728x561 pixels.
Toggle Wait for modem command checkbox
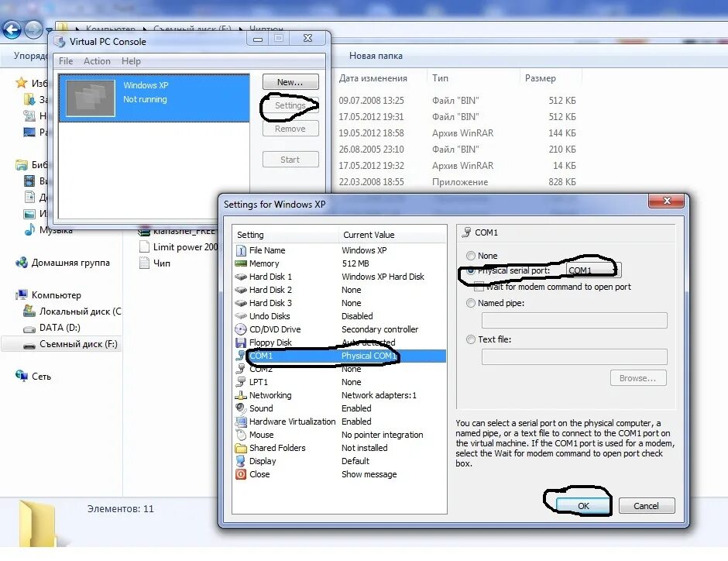pyautogui.click(x=479, y=287)
